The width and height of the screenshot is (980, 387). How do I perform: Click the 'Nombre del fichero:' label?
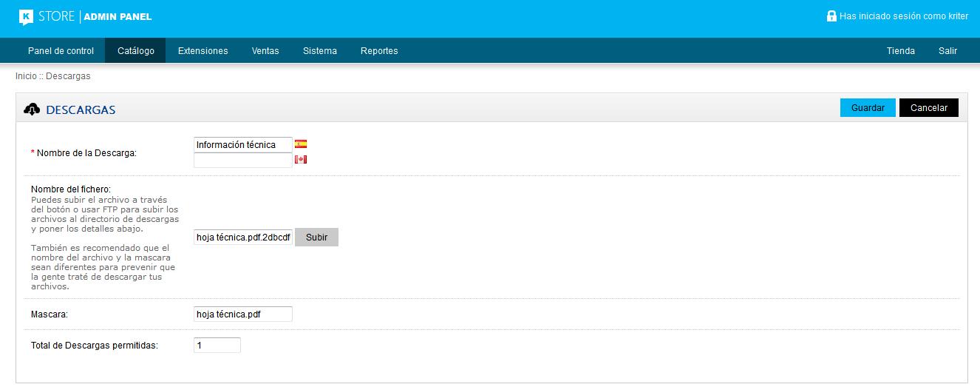click(71, 189)
